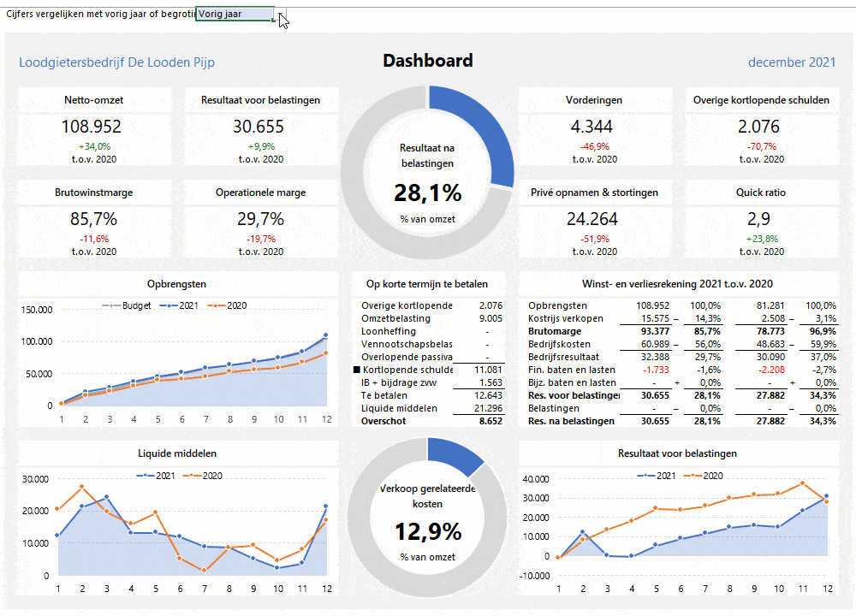Click the black square marker beside Kortlopende schulden
856x616 pixels.
click(356, 370)
